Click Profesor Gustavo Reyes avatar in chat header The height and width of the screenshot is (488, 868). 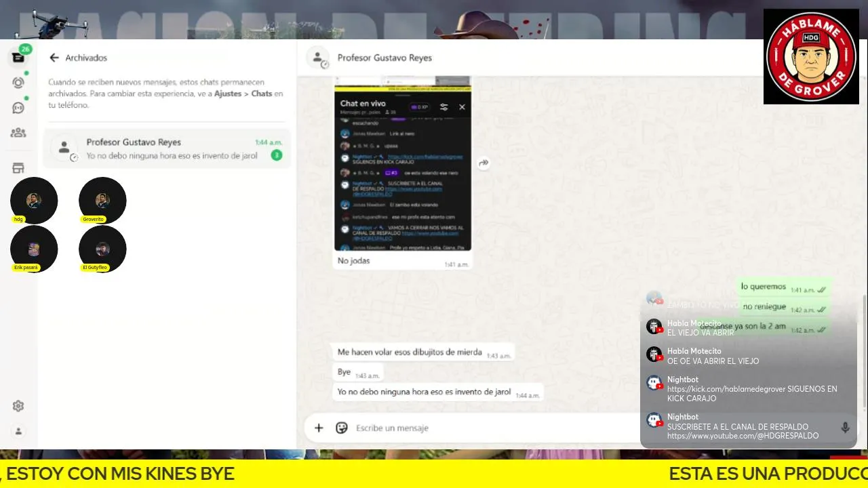point(317,58)
